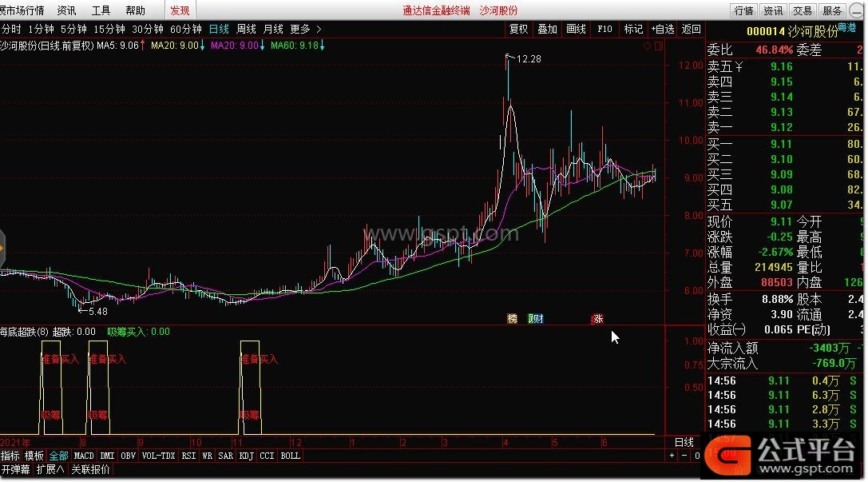Click the 0 reset button beside zoom controls

[x=697, y=456]
